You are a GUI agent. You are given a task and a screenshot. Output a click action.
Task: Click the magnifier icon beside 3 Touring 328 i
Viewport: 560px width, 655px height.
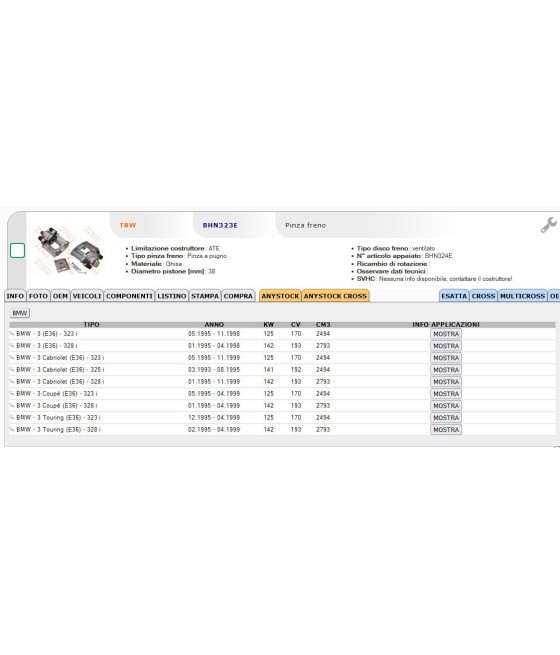coord(12,429)
